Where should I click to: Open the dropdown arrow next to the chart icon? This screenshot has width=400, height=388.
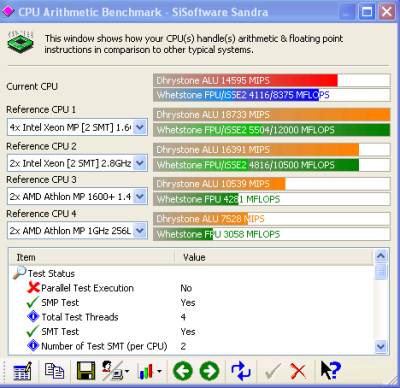click(x=159, y=371)
